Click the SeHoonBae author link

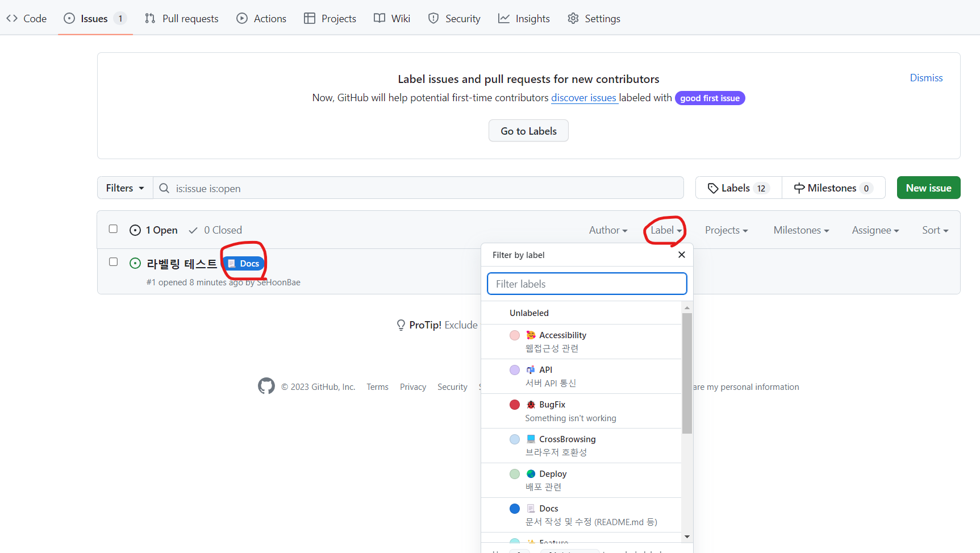[x=278, y=282]
